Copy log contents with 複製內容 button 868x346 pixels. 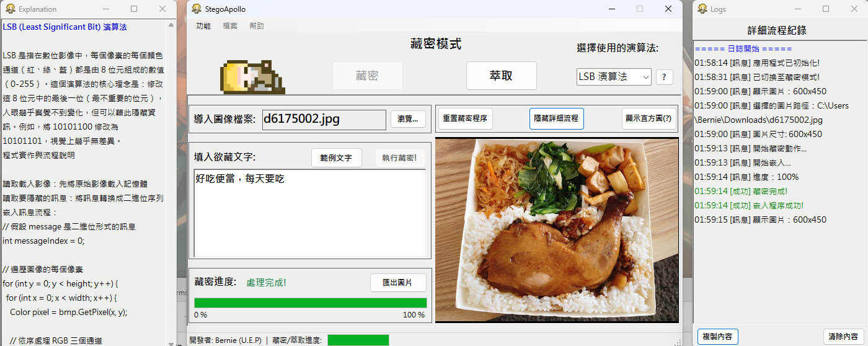[717, 337]
